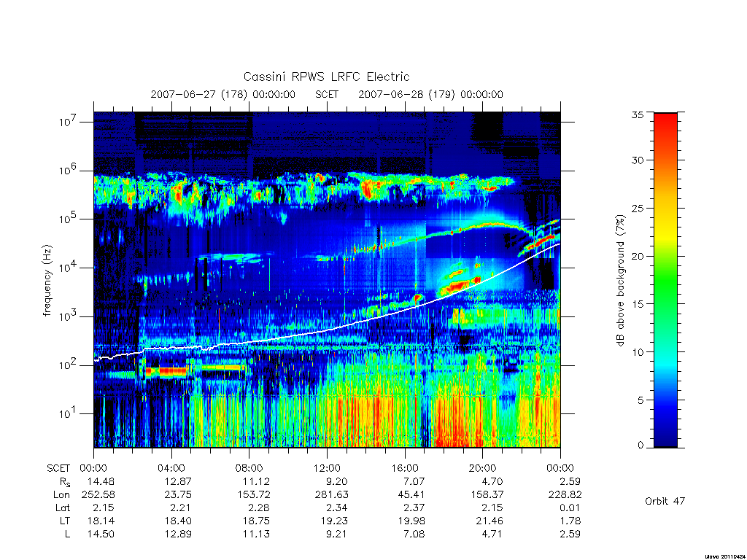Image resolution: width=747 pixels, height=560 pixels.
Task: Select end timestamp "2007-06-28 (179) 00:00:00"
Action: click(x=430, y=94)
